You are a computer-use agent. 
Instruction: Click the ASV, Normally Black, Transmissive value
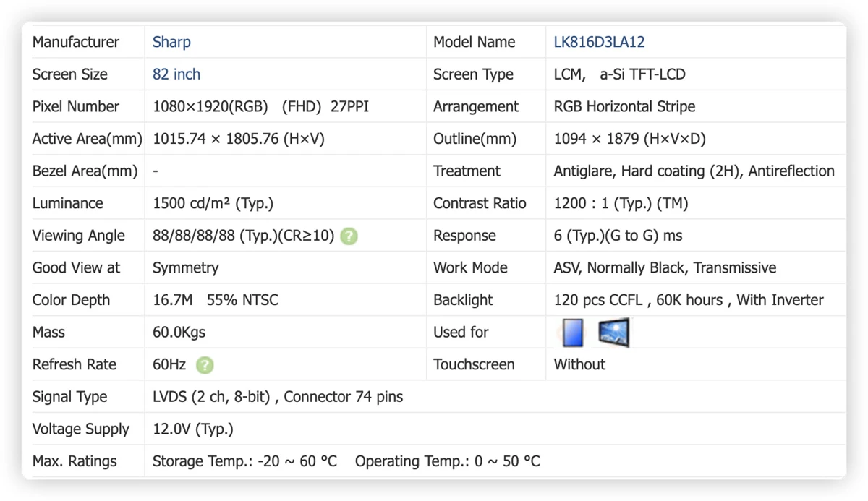(x=665, y=268)
